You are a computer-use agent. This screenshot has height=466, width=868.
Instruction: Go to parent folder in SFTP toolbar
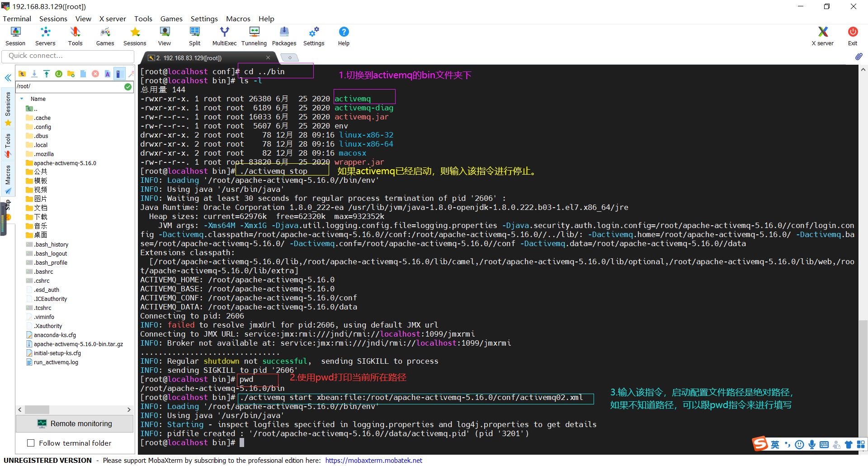click(22, 74)
